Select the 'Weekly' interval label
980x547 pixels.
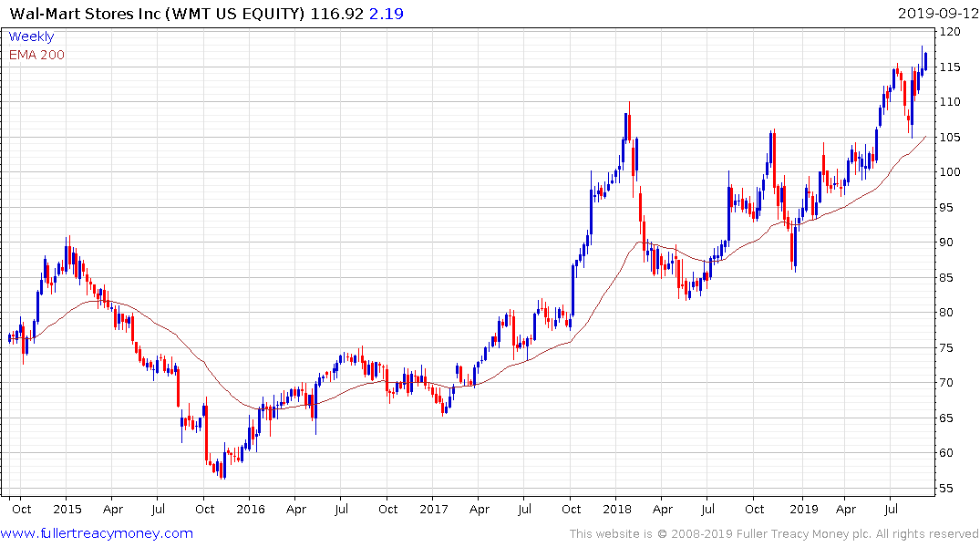coord(31,36)
